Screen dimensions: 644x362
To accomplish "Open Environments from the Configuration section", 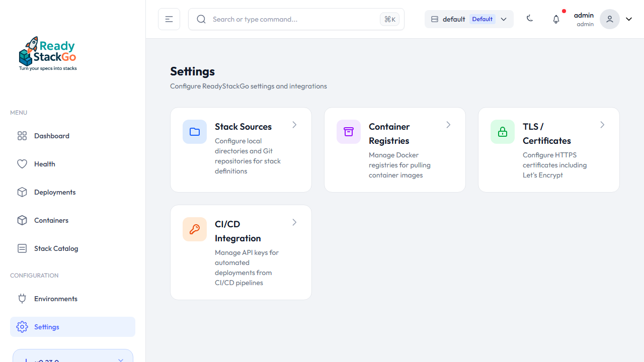I will pos(55,298).
